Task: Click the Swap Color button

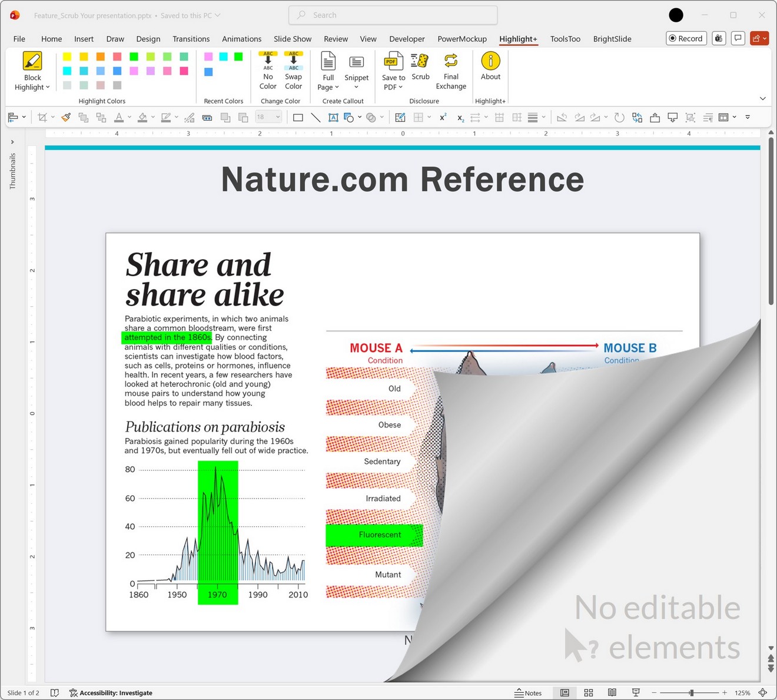Action: pos(293,71)
